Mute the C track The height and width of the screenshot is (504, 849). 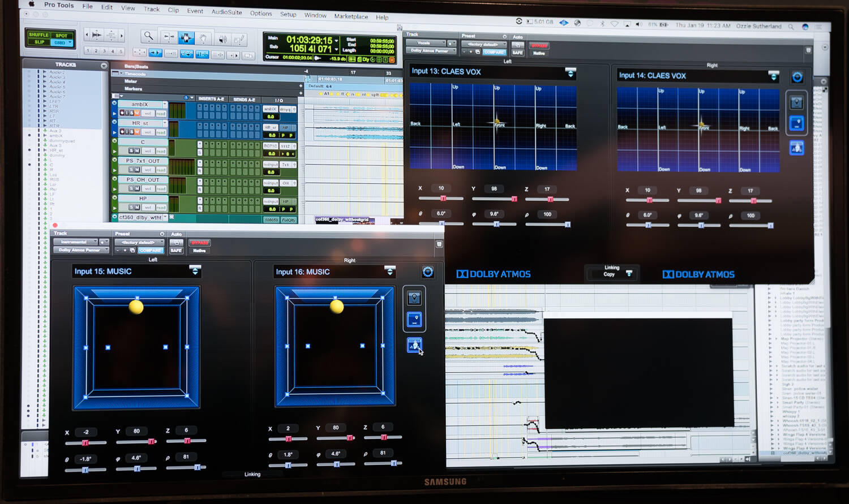click(136, 151)
